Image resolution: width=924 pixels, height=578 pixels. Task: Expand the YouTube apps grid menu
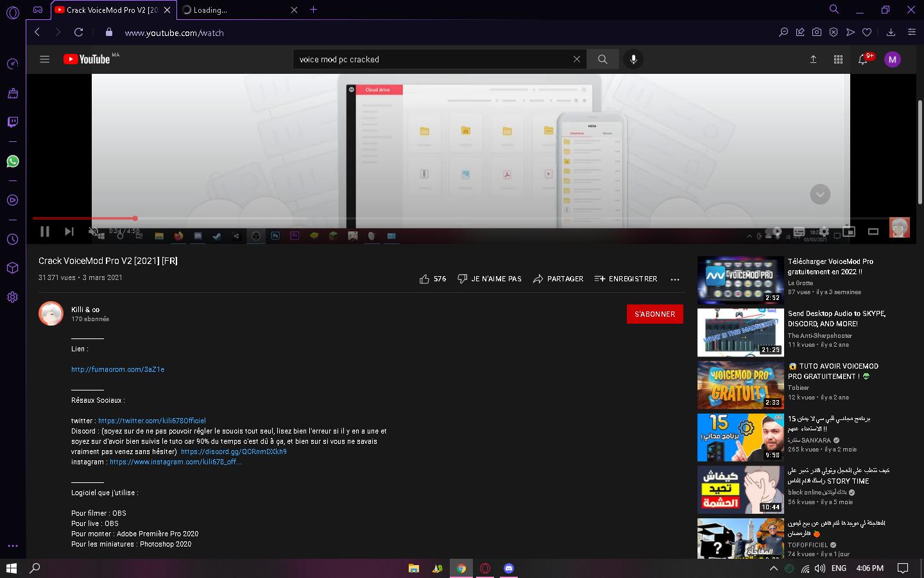[838, 59]
